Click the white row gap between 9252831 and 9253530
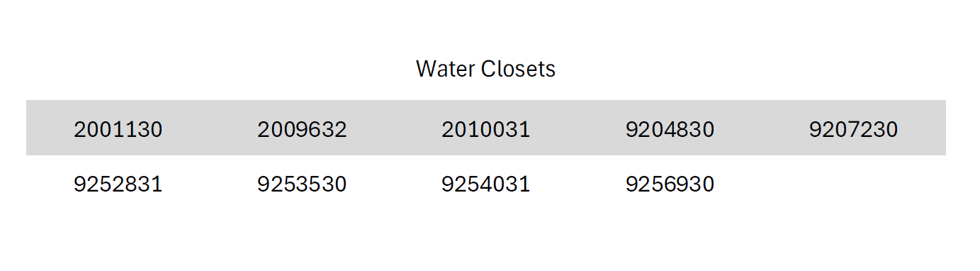 [210, 184]
